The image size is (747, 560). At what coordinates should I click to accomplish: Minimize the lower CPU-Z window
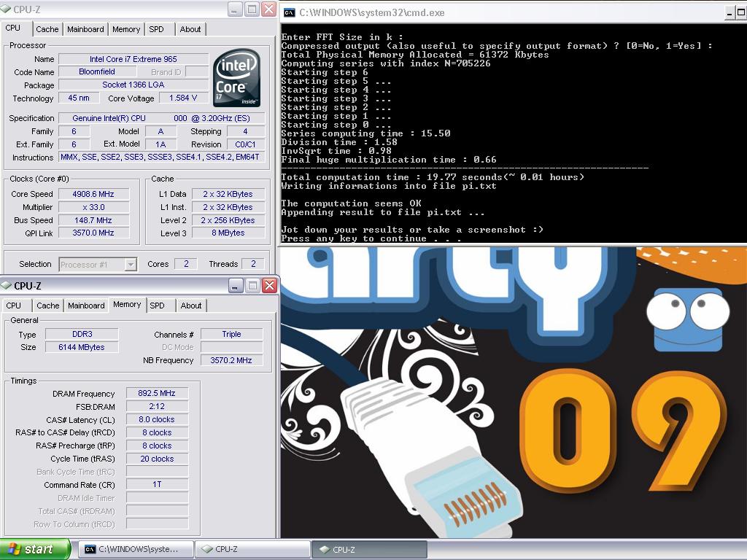[x=236, y=285]
